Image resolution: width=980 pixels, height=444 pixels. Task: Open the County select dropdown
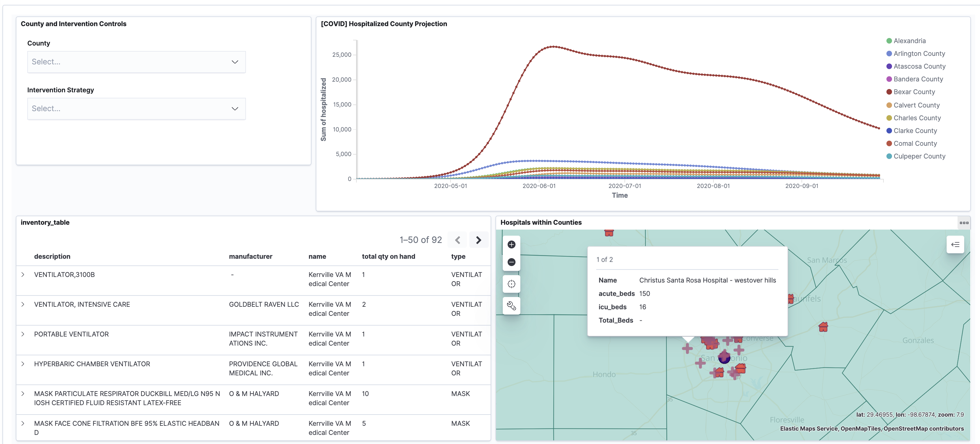point(136,62)
